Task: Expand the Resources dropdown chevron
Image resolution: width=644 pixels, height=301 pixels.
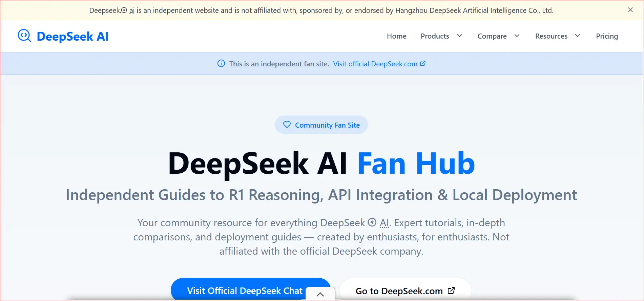Action: [x=578, y=36]
